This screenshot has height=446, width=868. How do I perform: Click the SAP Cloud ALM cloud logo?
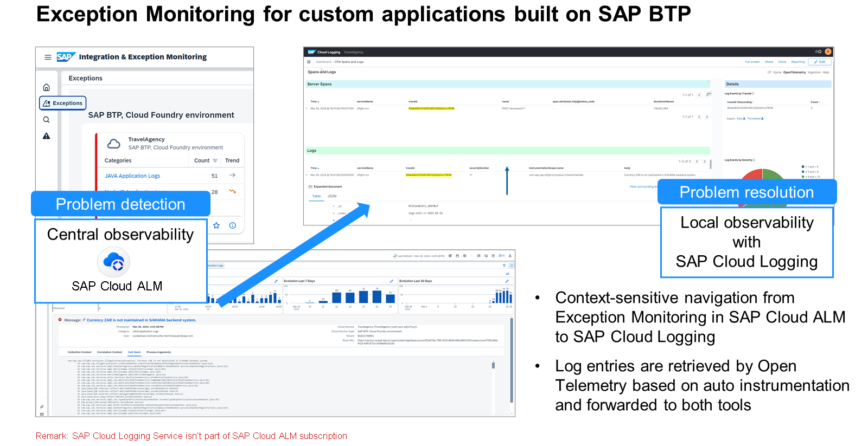(x=114, y=262)
